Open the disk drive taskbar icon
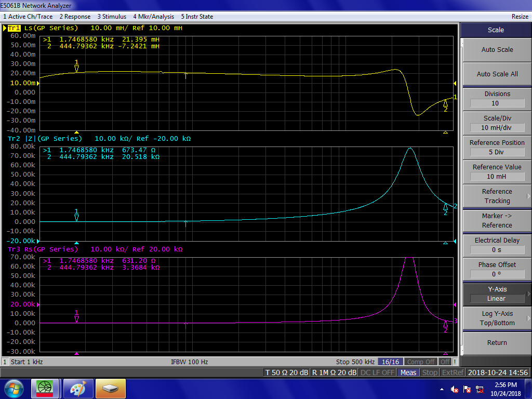532x399 pixels. point(111,389)
